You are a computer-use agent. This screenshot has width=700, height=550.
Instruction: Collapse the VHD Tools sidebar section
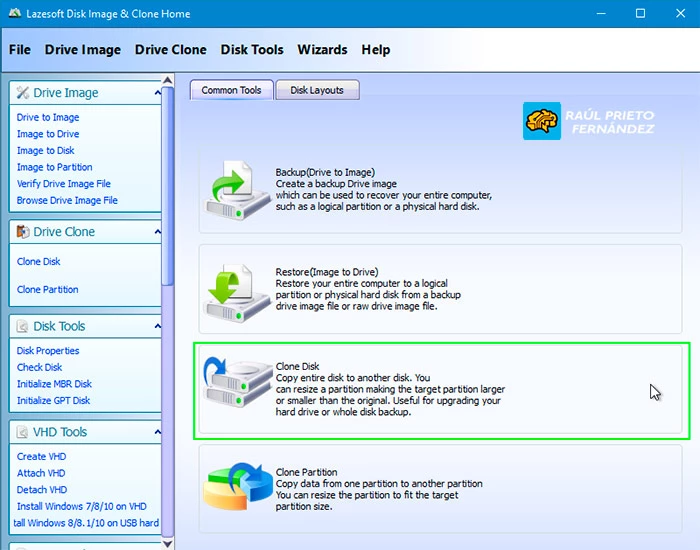tap(157, 432)
